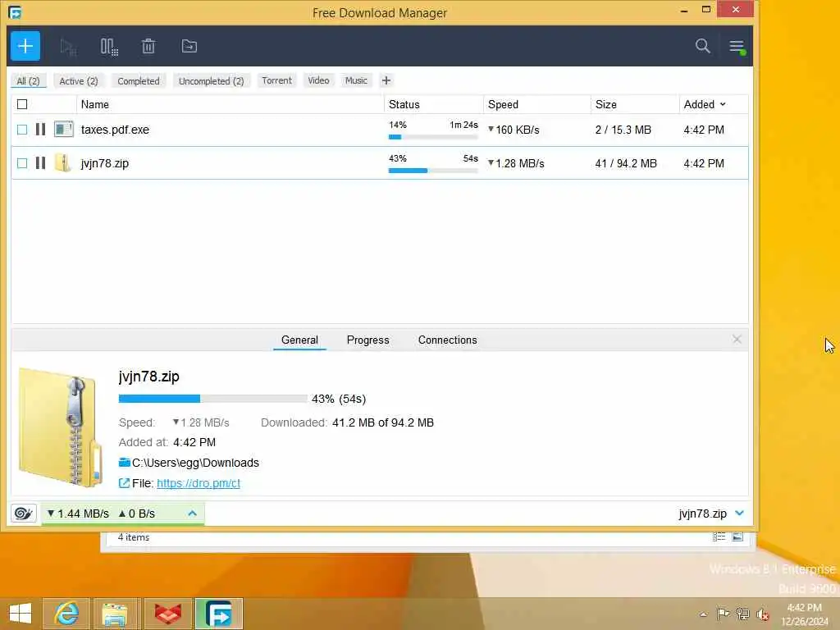Screen dimensions: 840x630
Task: Click the Action Center flag tray icon
Action: tap(724, 614)
